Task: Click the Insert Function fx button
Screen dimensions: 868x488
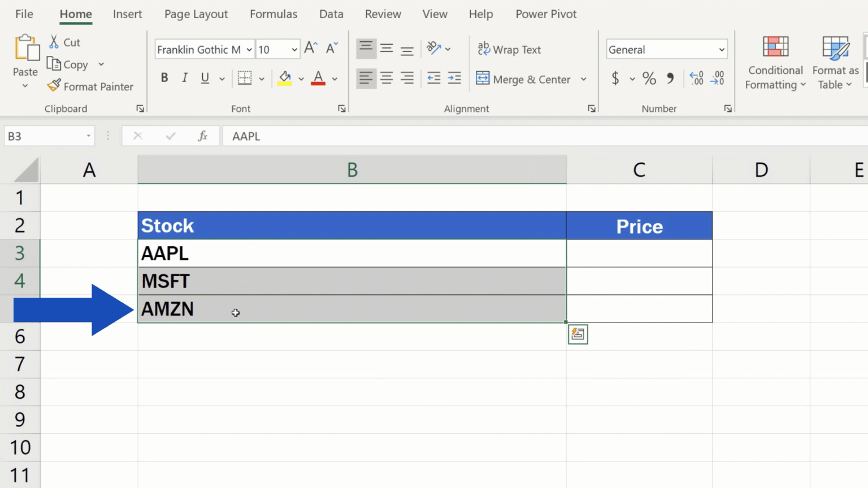Action: (203, 136)
